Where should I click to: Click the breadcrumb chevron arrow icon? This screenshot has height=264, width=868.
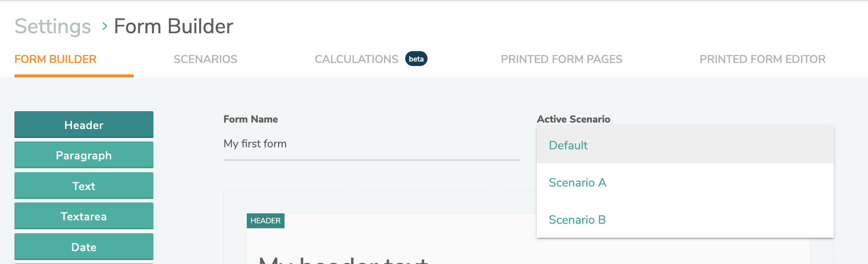[105, 26]
